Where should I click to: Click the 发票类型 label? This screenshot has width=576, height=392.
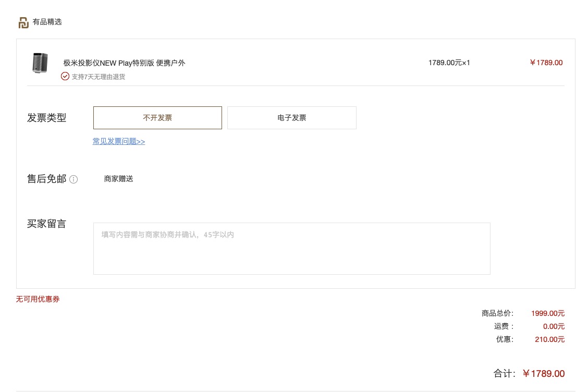coord(46,118)
